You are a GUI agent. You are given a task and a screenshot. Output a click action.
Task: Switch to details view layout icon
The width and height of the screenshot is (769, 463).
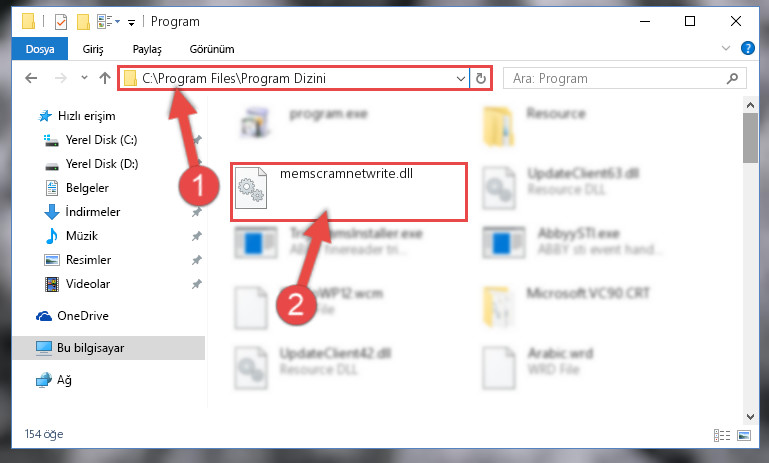[721, 435]
